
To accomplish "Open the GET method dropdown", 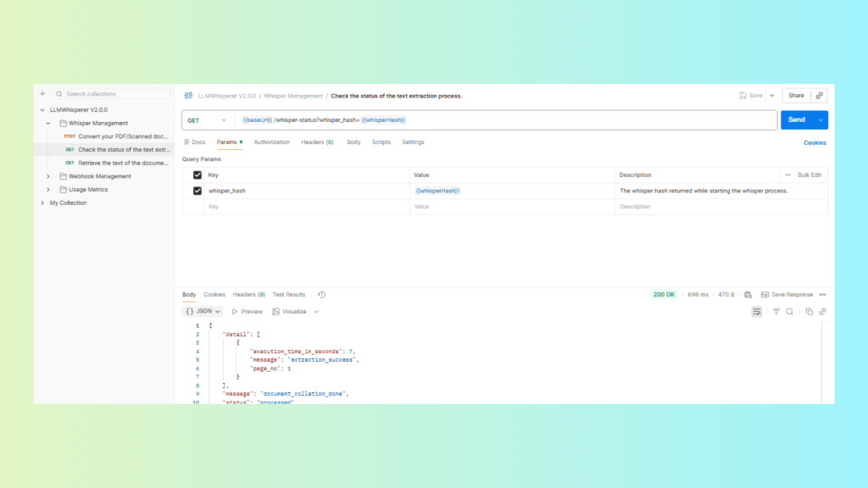I will coord(208,120).
